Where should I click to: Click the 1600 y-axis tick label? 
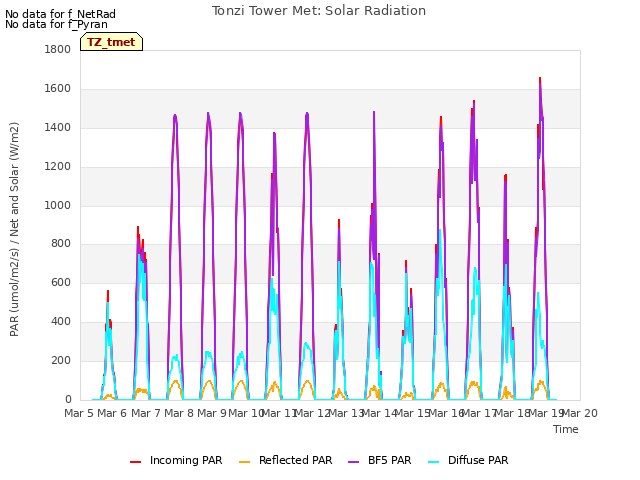click(x=58, y=89)
